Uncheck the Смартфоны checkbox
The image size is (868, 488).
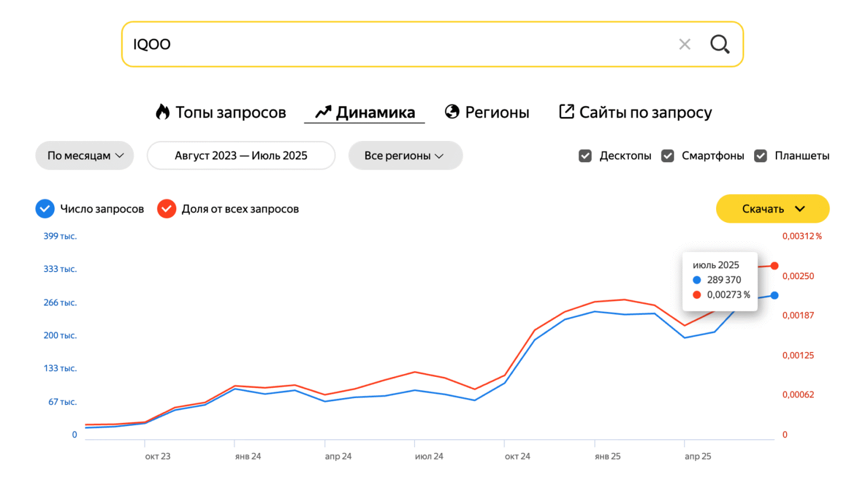(667, 156)
